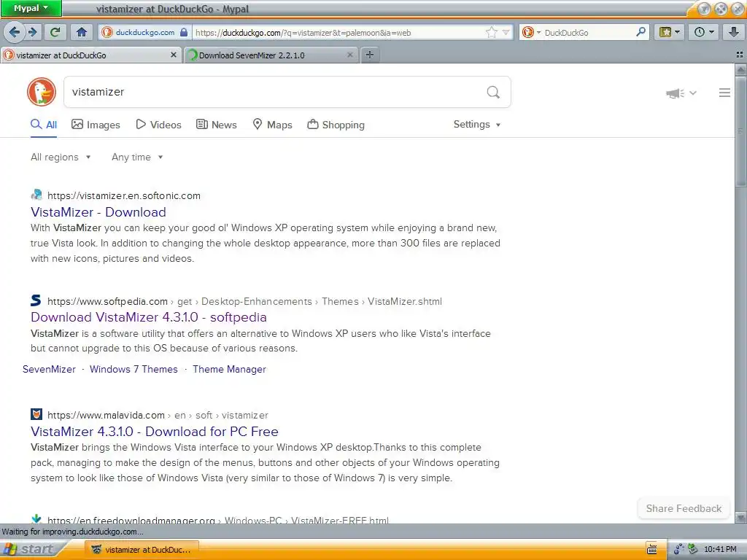Click the on-screen keyboard tray icon
This screenshot has width=747, height=560.
651,550
